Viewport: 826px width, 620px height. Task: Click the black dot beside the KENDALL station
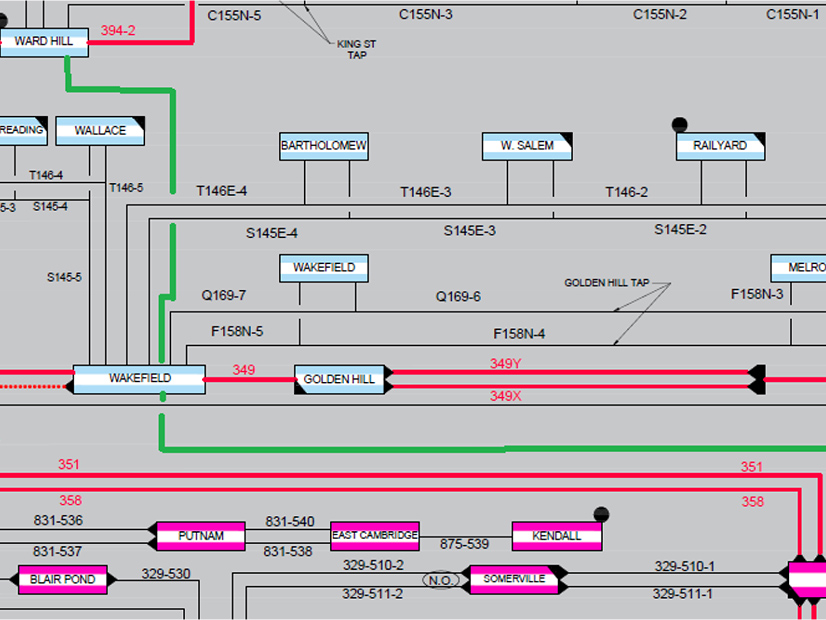[601, 514]
